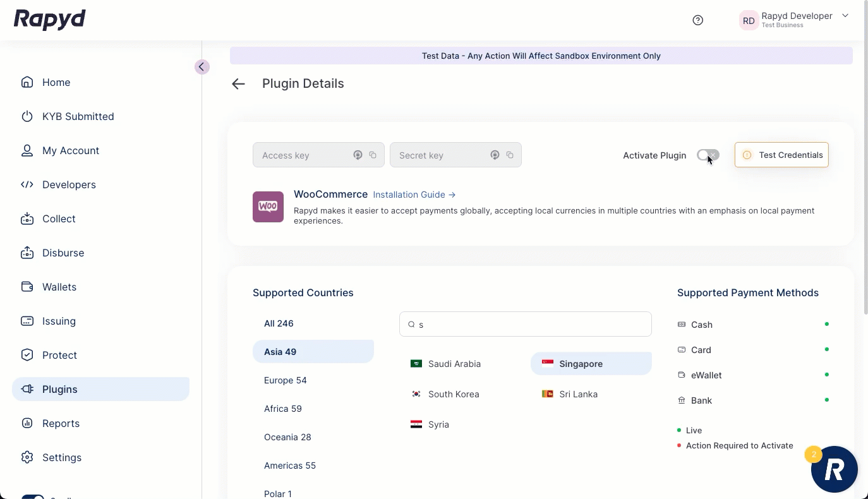Toggle the Activate Plugin switch
The height and width of the screenshot is (499, 868).
pos(708,155)
